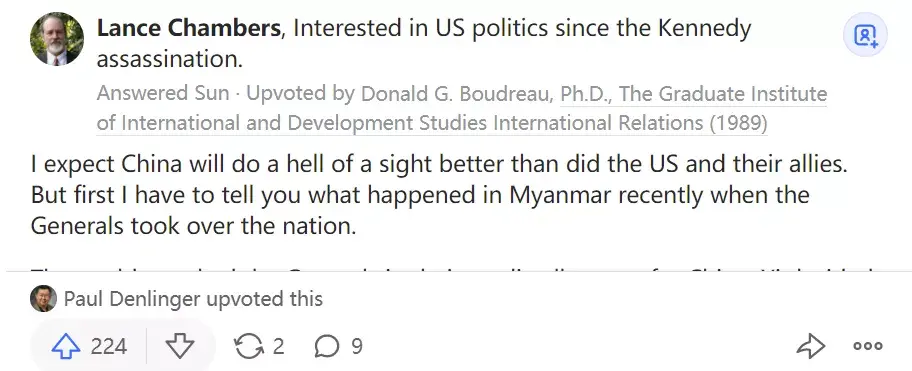Click the Donald G. Boudreau upvoter link
The height and width of the screenshot is (371, 912).
(457, 94)
